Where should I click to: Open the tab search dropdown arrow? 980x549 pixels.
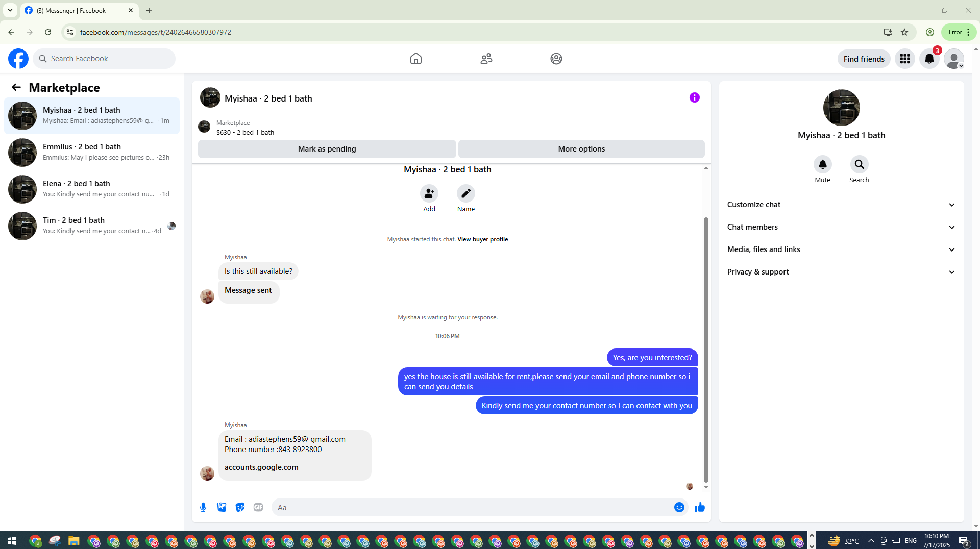10,10
